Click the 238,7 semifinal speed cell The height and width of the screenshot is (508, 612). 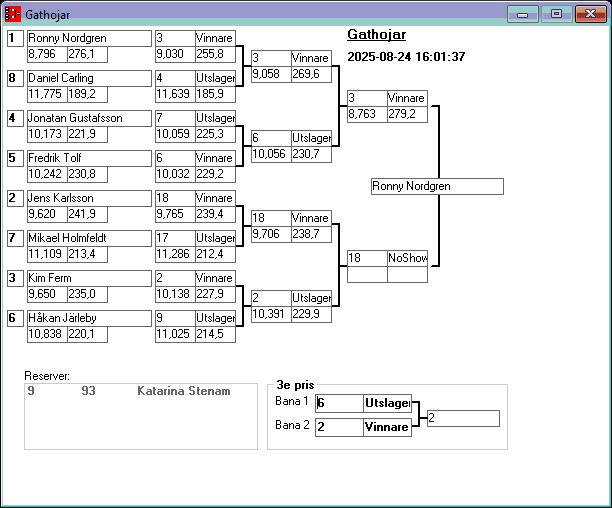coord(311,234)
